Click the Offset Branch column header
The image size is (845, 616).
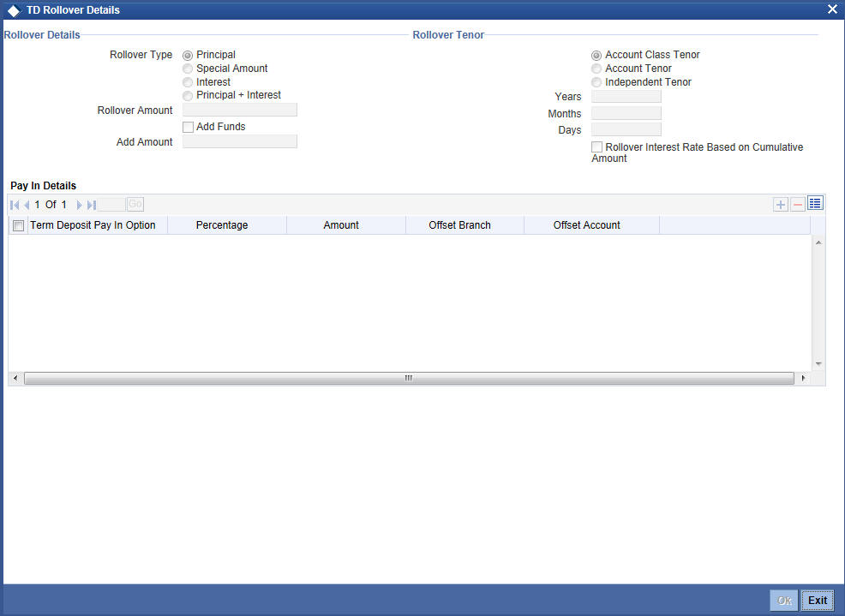(x=459, y=225)
